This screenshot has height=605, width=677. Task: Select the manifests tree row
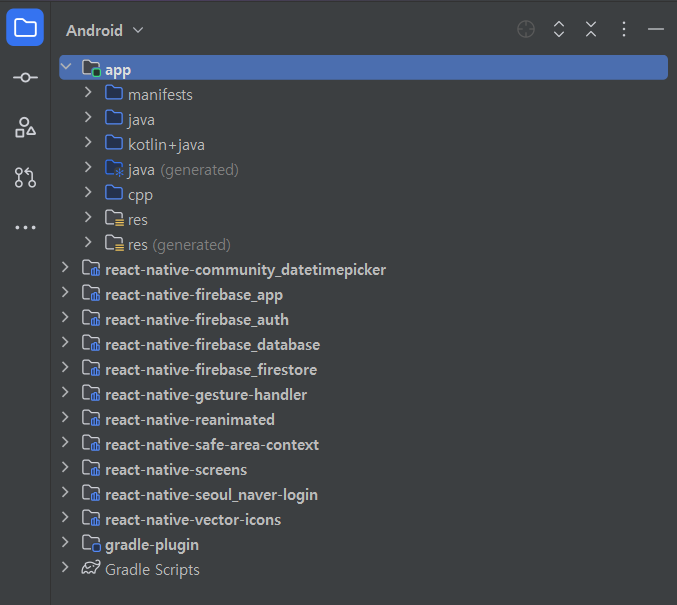click(363, 95)
